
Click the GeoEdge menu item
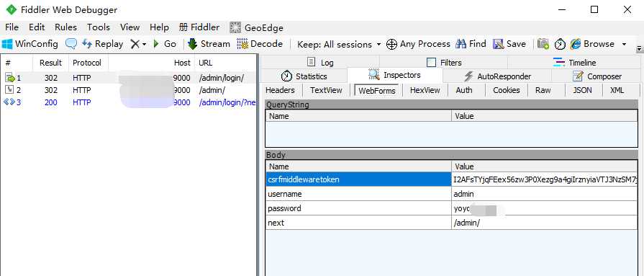tap(256, 27)
